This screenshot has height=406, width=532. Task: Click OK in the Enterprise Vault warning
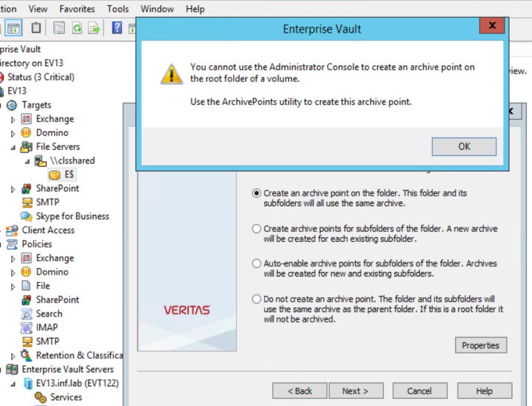coord(464,147)
